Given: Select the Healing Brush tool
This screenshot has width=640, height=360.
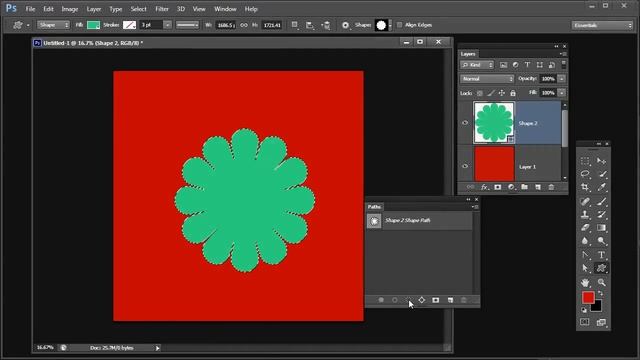Looking at the screenshot, I should 585,201.
